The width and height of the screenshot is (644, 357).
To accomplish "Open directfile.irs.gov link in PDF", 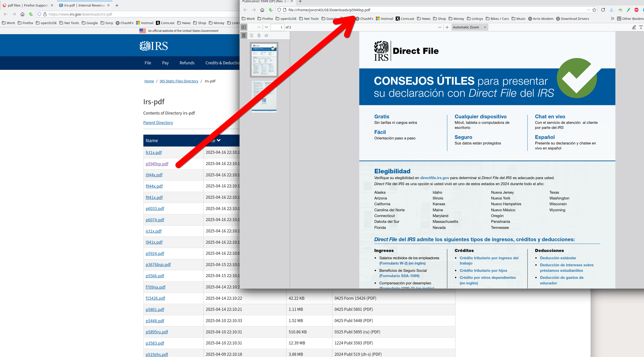I will coord(435,178).
